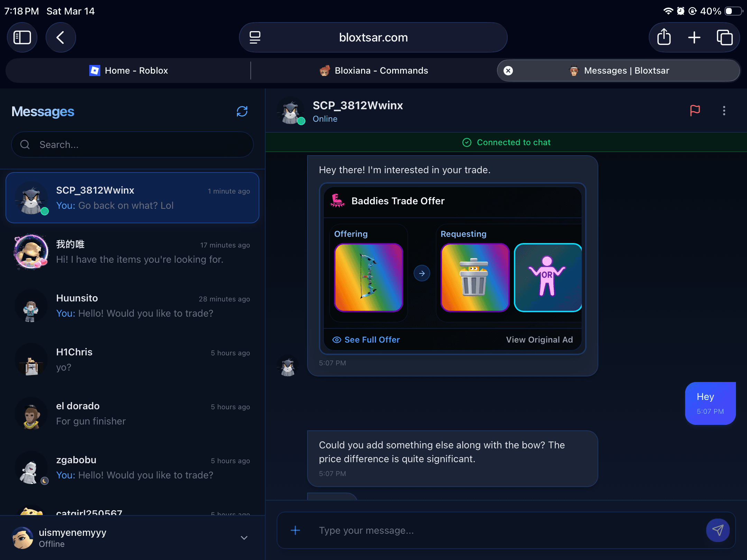The height and width of the screenshot is (560, 747).
Task: Click the Wi-Fi icon in the status bar
Action: coord(668,11)
